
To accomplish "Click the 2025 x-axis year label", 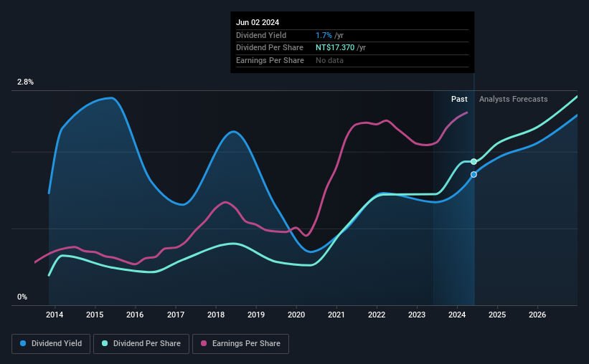I will [x=497, y=315].
